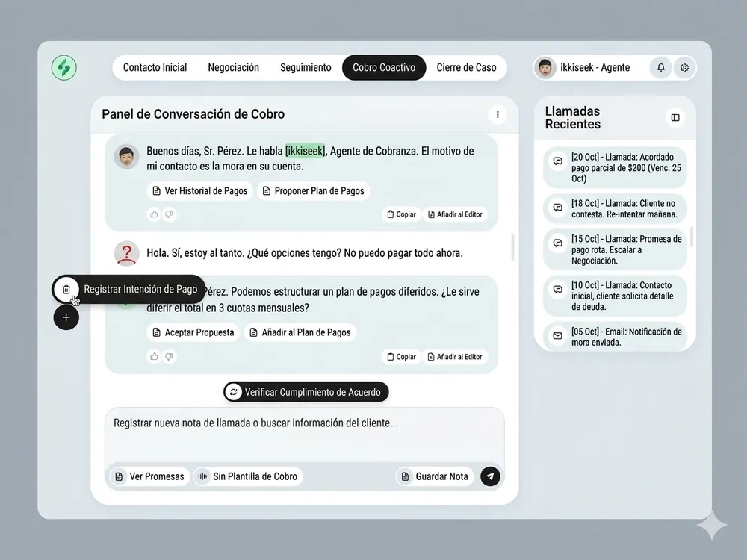Open three-dot menu in conversation panel
Screen dimensions: 747x560
tap(498, 114)
